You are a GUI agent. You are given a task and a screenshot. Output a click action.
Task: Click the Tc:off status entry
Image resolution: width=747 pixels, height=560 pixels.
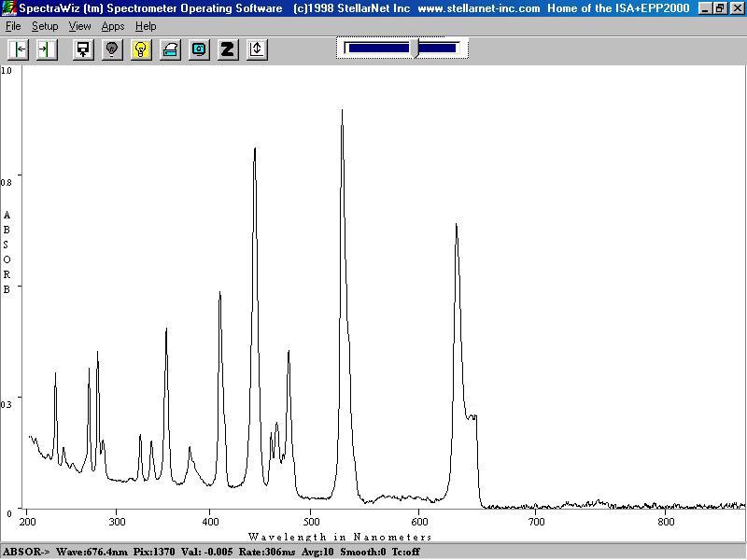(x=406, y=552)
